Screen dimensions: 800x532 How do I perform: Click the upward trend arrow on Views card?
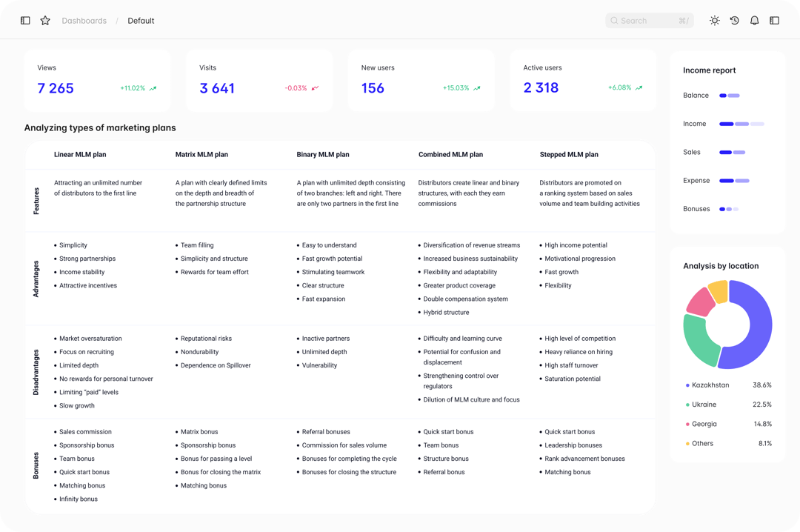coord(153,87)
